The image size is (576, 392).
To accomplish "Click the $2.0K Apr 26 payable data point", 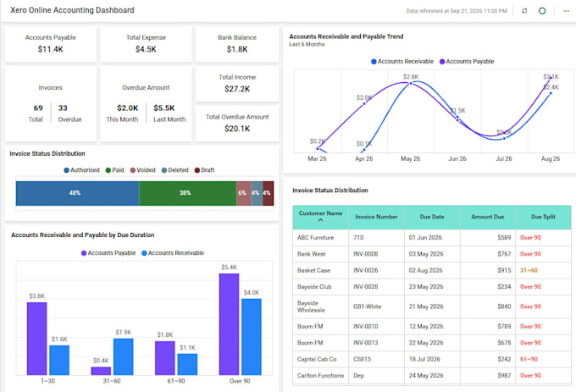I will [x=364, y=104].
